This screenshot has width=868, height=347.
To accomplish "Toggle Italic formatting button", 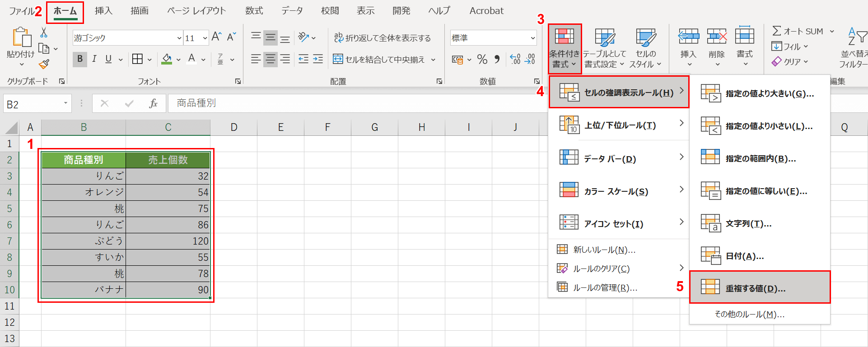I will pos(94,59).
